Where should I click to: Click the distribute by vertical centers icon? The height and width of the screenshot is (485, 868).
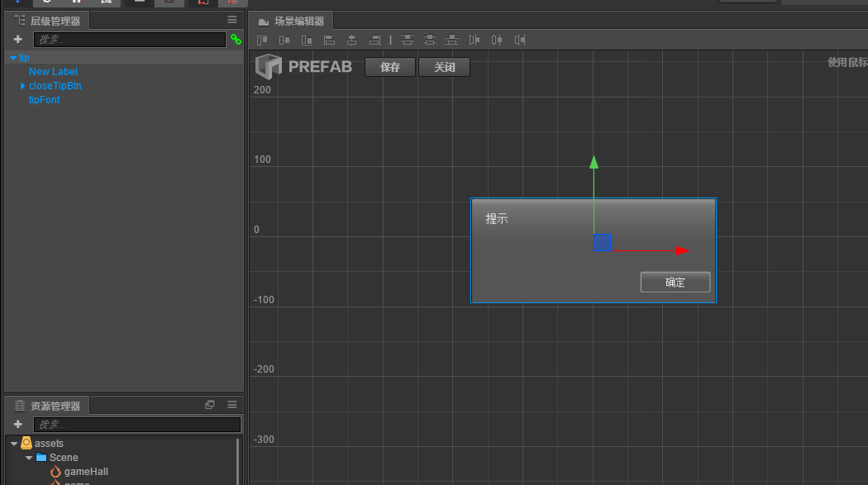pos(430,40)
